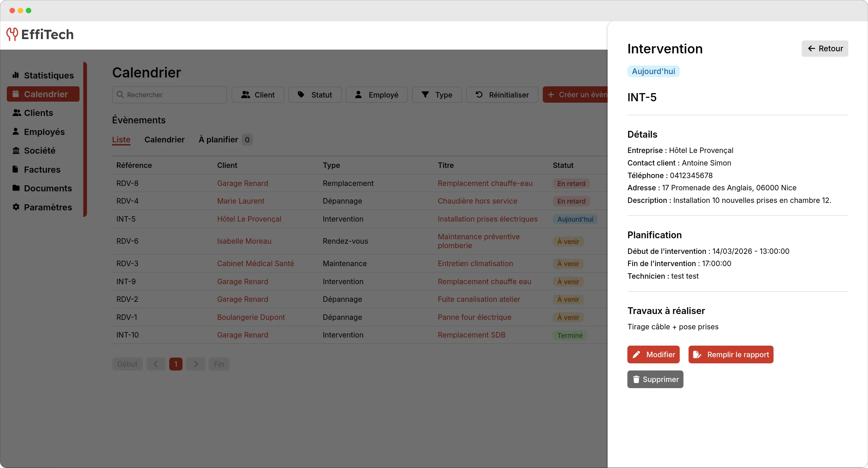Click the EffiTech logo
The height and width of the screenshot is (468, 868).
pos(40,34)
